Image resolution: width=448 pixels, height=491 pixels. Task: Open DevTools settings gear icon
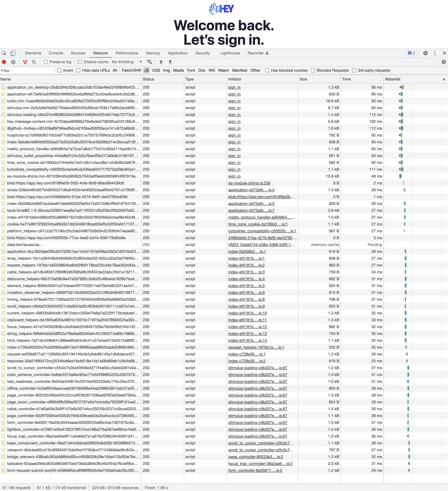tap(425, 53)
